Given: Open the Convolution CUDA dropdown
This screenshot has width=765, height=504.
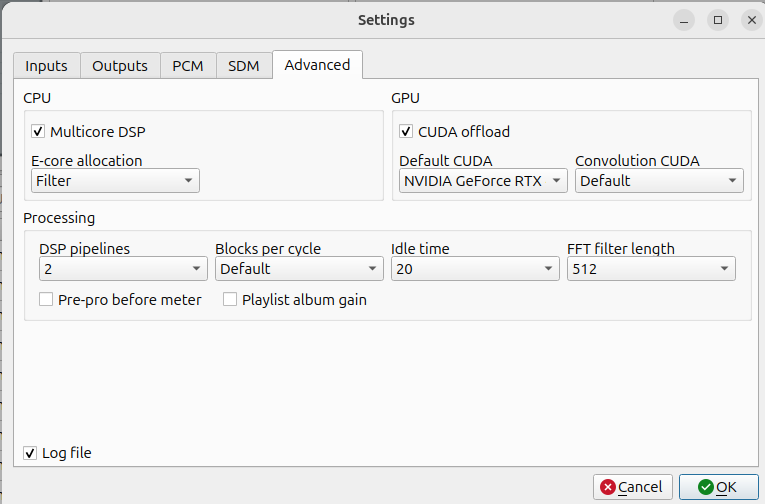Looking at the screenshot, I should 659,181.
